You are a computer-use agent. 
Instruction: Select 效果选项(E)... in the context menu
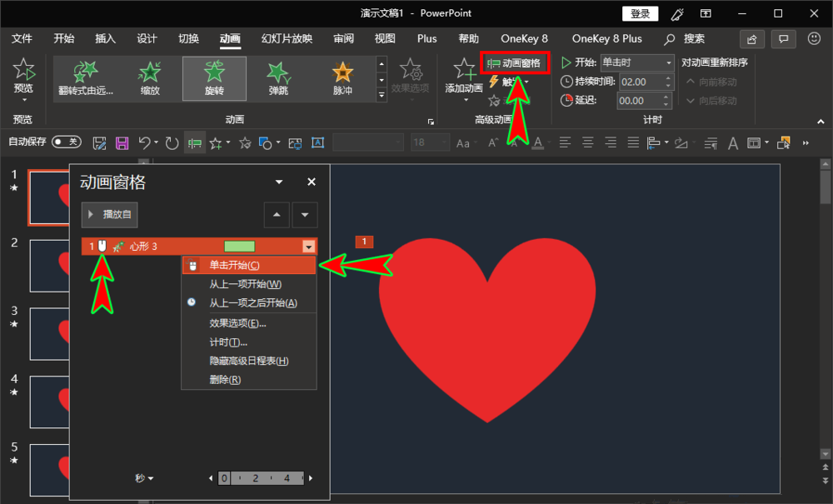click(237, 323)
